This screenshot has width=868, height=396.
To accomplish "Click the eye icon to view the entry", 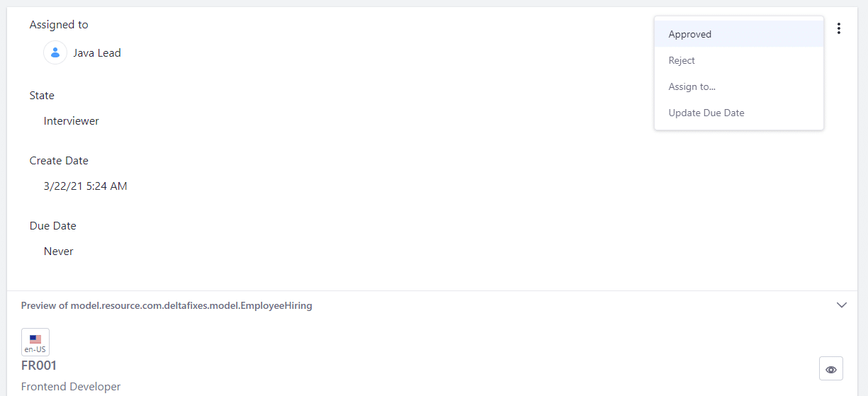I will click(830, 369).
